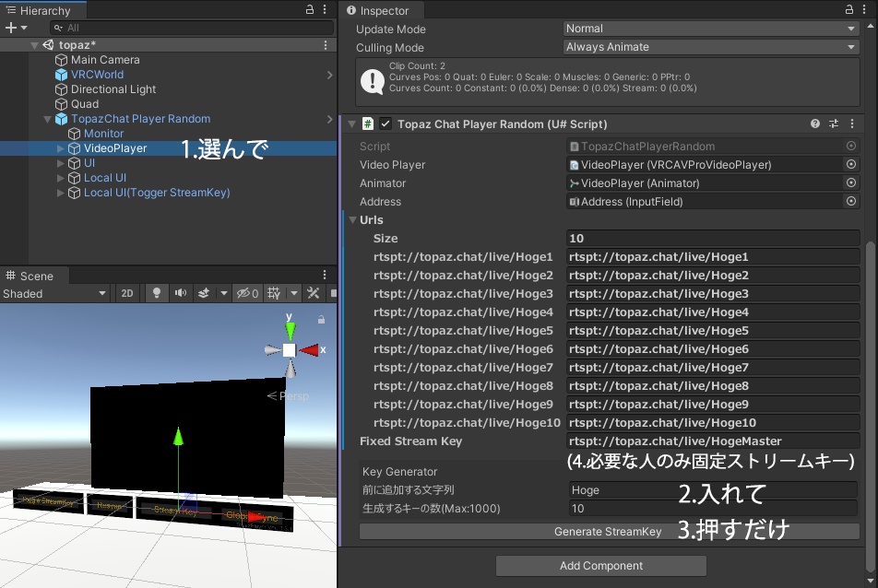Pick object for Address field
The width and height of the screenshot is (878, 588).
click(851, 202)
